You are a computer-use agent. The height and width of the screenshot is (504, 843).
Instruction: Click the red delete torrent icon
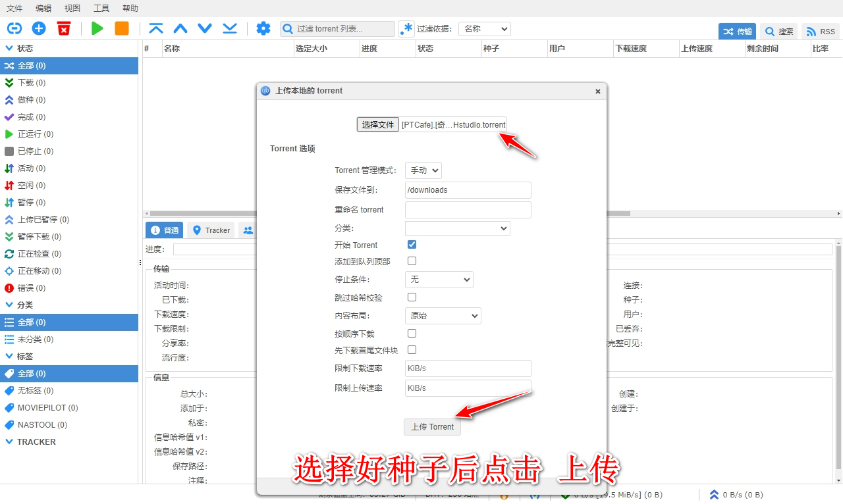[x=63, y=28]
